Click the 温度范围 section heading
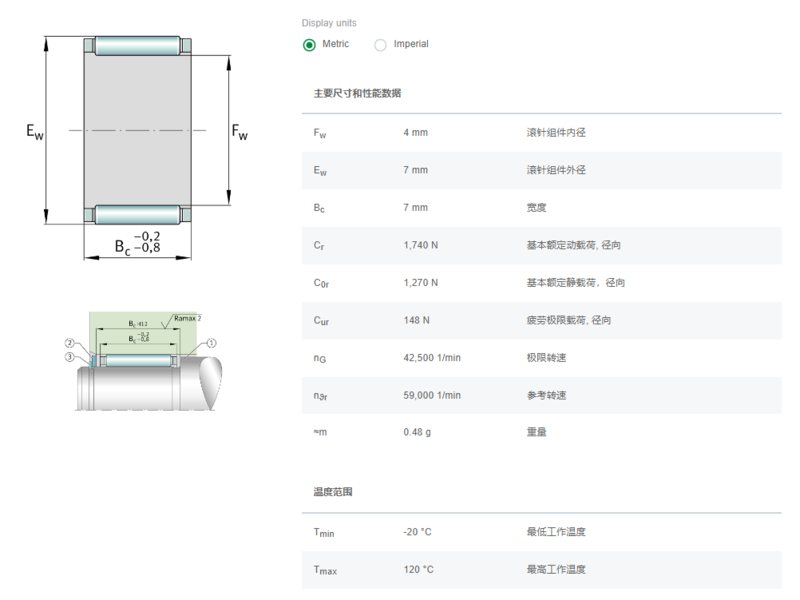The width and height of the screenshot is (800, 600). point(333,492)
